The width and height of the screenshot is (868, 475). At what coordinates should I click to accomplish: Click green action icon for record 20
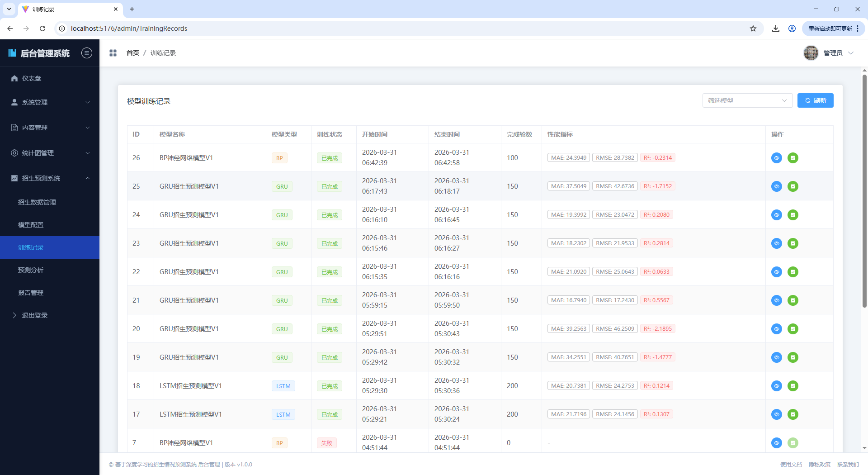coord(793,329)
